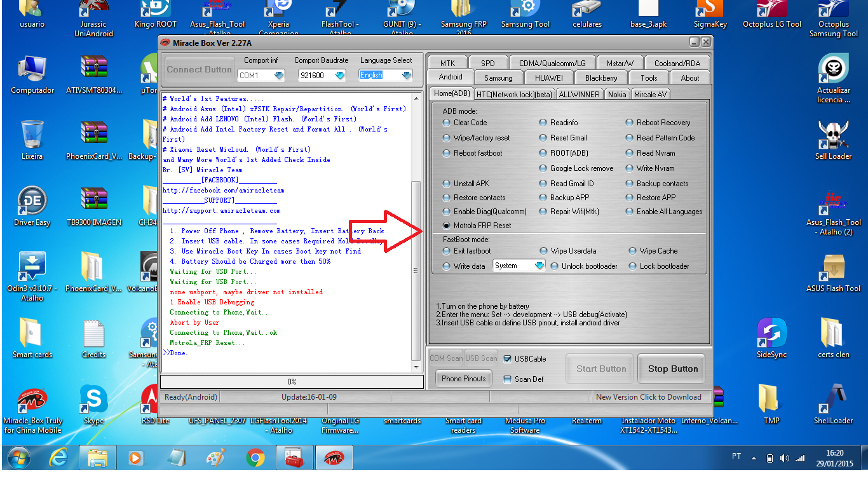Open the Actualizar licencia desktop icon
Viewport: 868px width, 488px height.
click(x=834, y=79)
